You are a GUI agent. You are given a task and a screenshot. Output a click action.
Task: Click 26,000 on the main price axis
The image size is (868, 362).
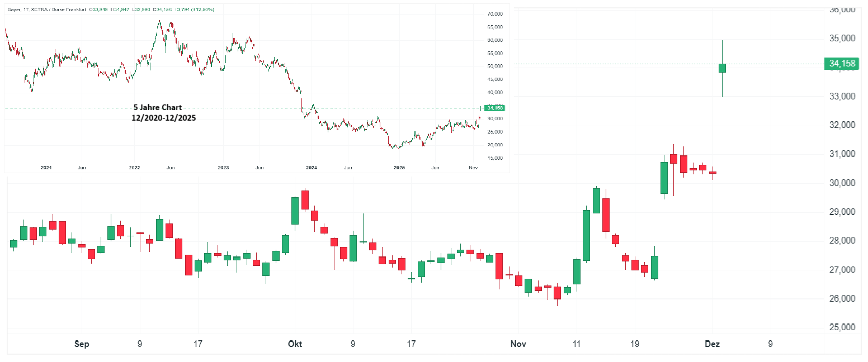tap(842, 299)
